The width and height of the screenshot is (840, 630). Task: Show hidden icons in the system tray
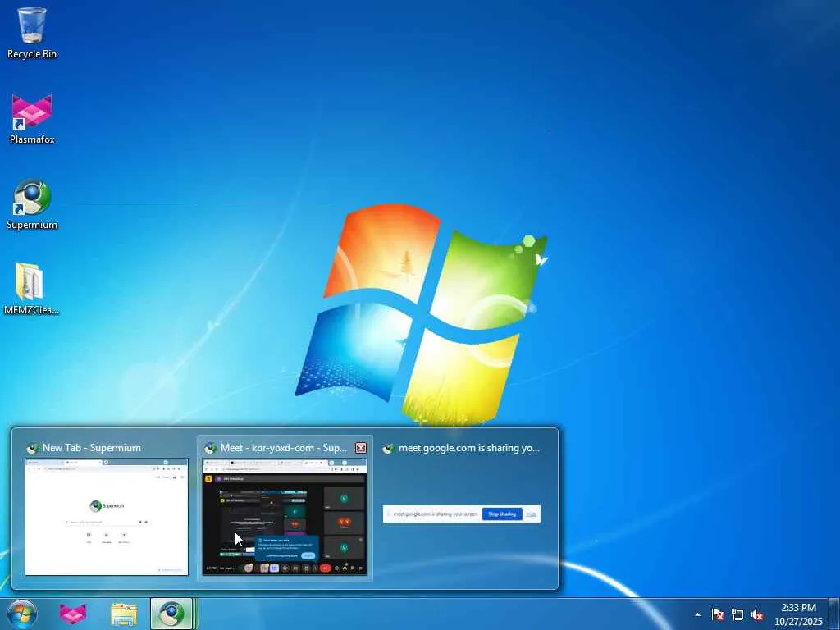click(697, 614)
